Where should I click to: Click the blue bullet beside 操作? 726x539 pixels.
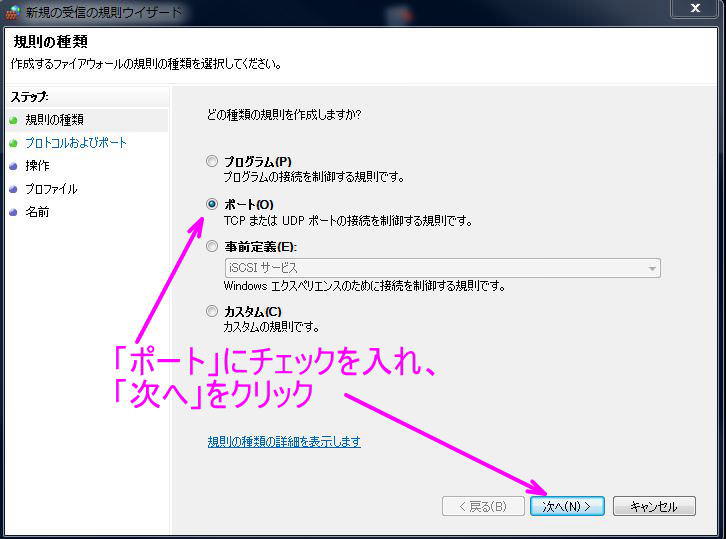pos(13,166)
